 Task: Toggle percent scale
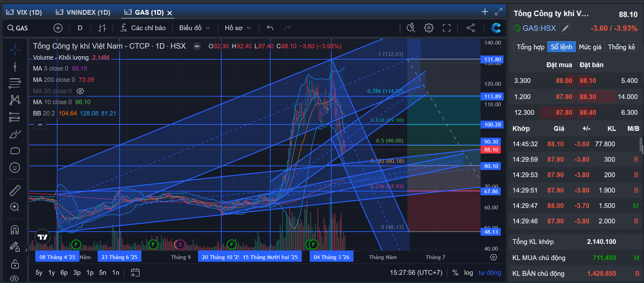tap(455, 273)
